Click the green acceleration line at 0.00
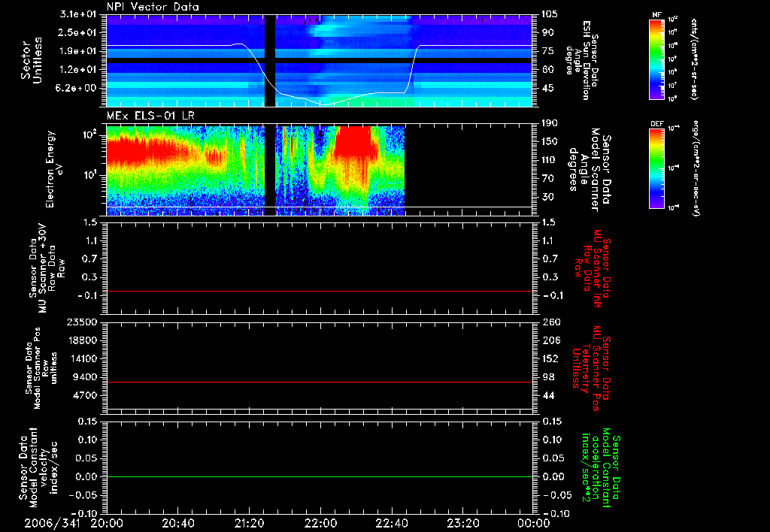770x532 pixels. (320, 476)
